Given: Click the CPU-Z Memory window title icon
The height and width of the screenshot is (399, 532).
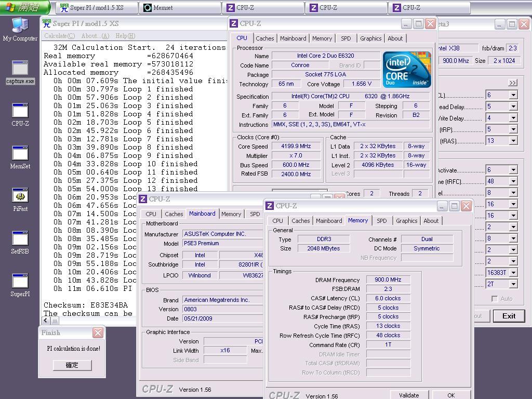Looking at the screenshot, I should coord(270,206).
